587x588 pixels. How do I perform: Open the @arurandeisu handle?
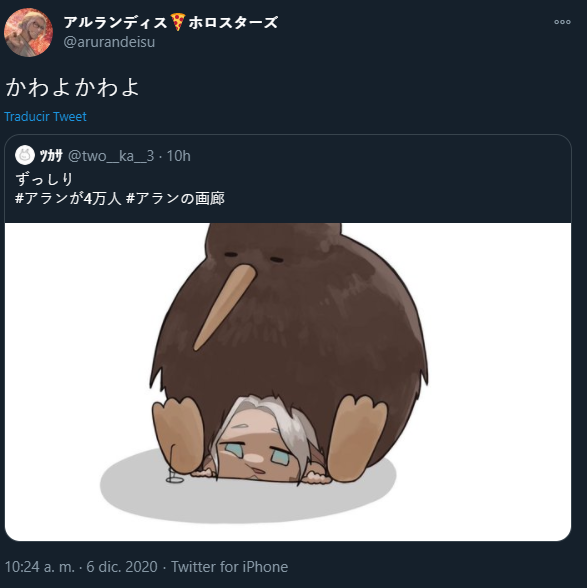pyautogui.click(x=109, y=42)
